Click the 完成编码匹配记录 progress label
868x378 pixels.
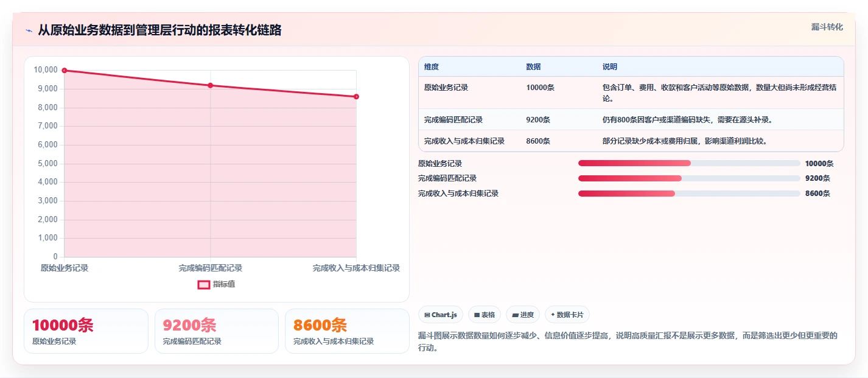tap(447, 178)
